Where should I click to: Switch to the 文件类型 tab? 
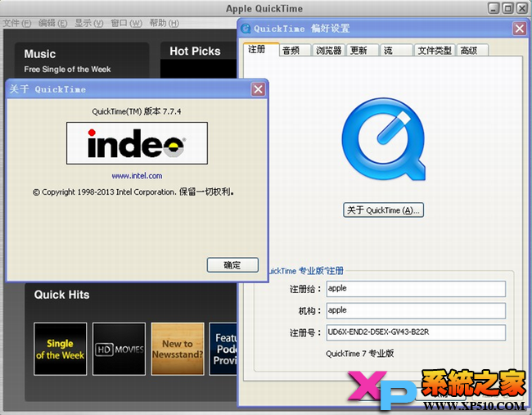tap(435, 51)
